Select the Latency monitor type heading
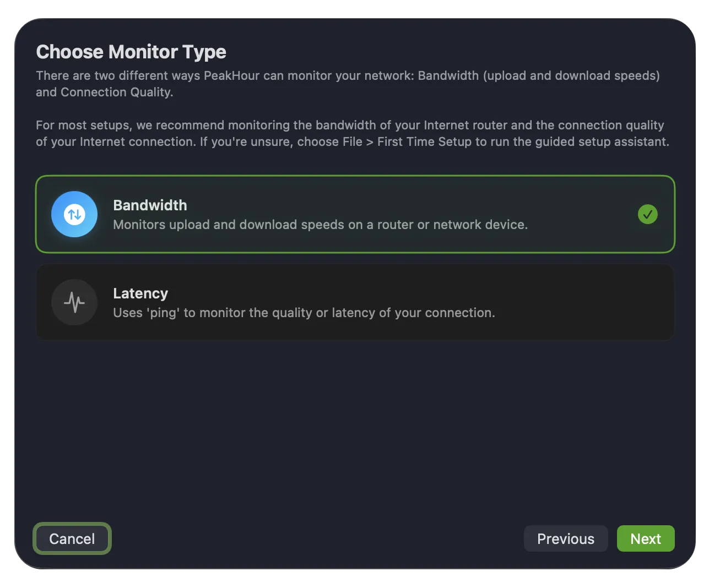 pos(140,293)
